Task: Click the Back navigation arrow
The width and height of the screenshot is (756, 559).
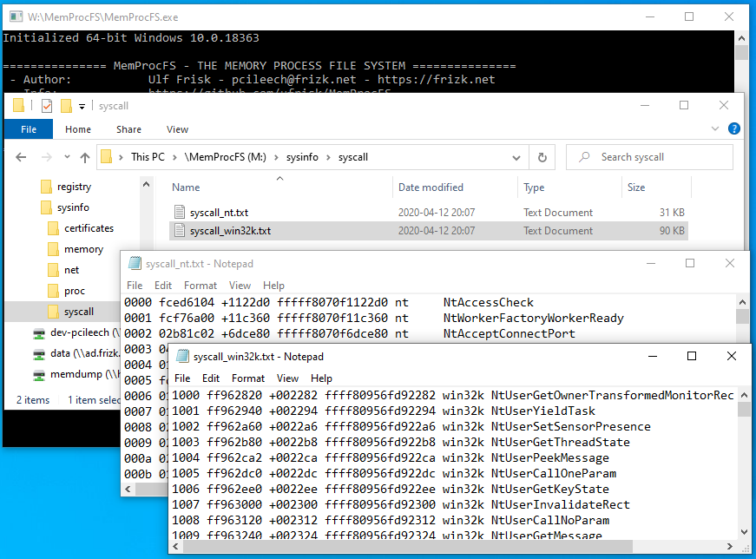Action: click(22, 157)
